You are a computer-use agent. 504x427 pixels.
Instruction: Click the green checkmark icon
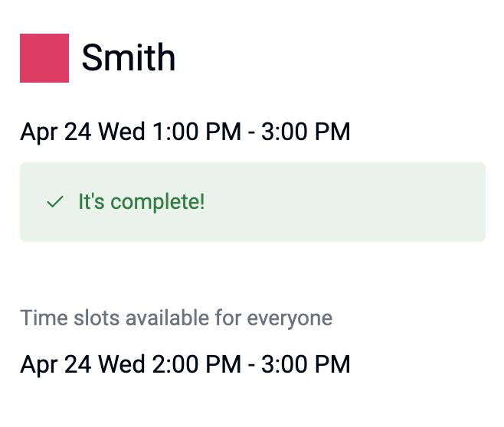point(54,202)
